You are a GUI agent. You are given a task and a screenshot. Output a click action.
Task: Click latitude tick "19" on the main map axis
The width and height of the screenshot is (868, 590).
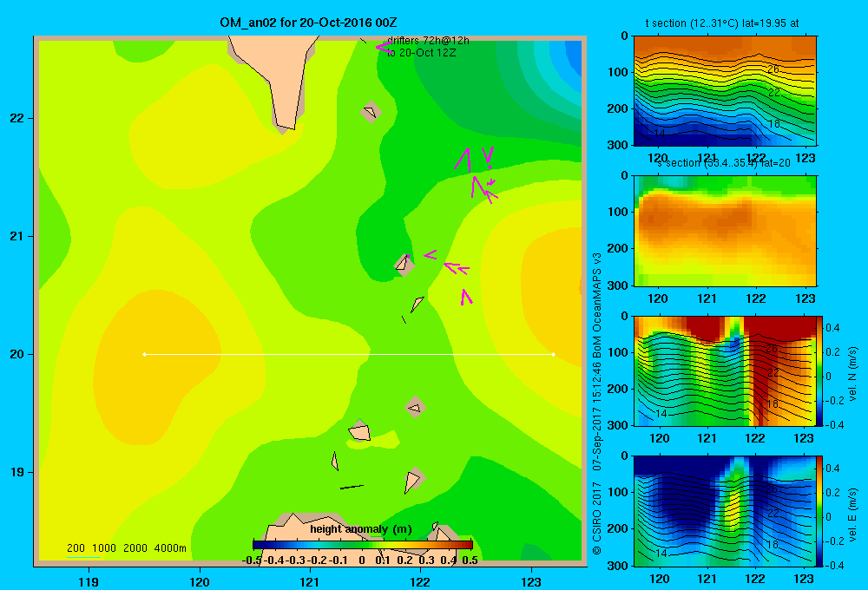16,472
